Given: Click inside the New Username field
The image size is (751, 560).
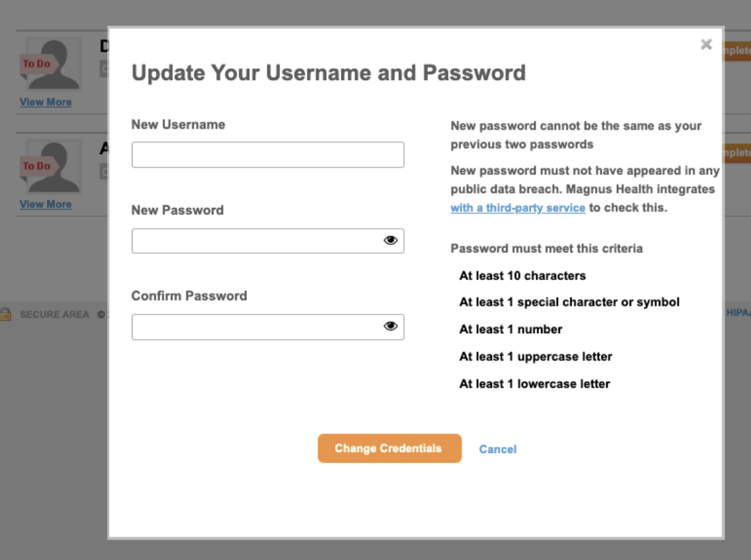Looking at the screenshot, I should pyautogui.click(x=268, y=154).
